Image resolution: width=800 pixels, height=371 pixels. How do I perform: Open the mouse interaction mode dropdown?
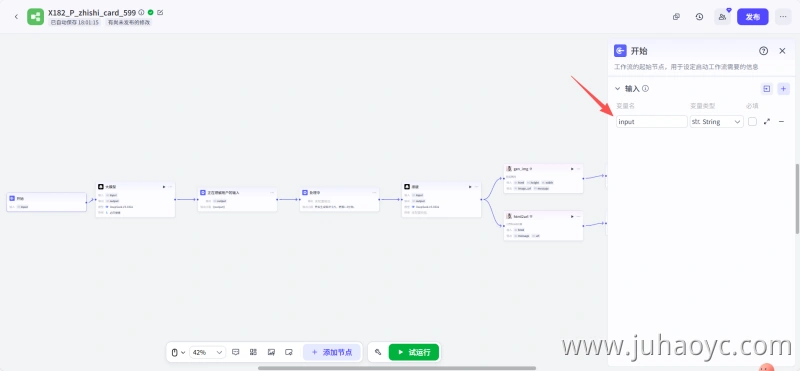[x=178, y=352]
